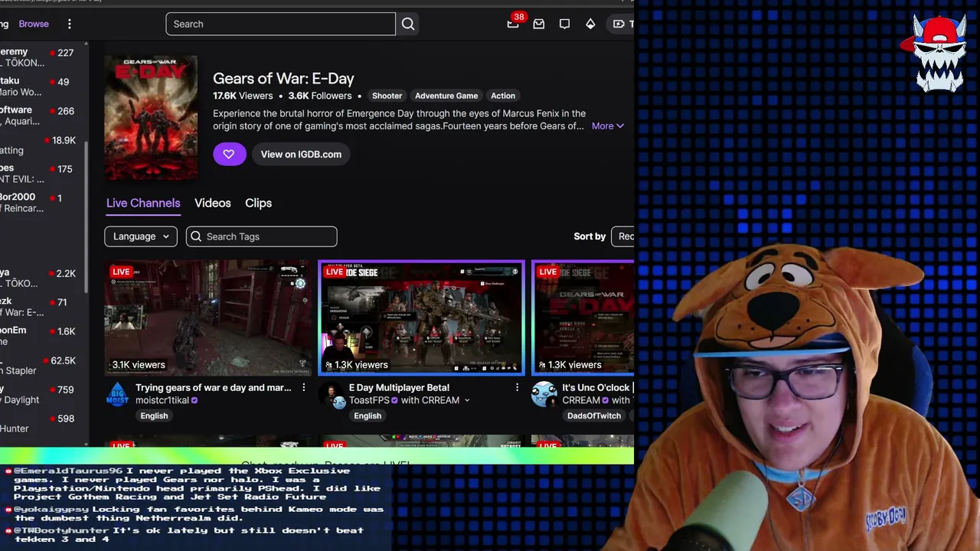This screenshot has width=980, height=551.
Task: Open sidebar channel with 227 viewers
Action: (38, 57)
